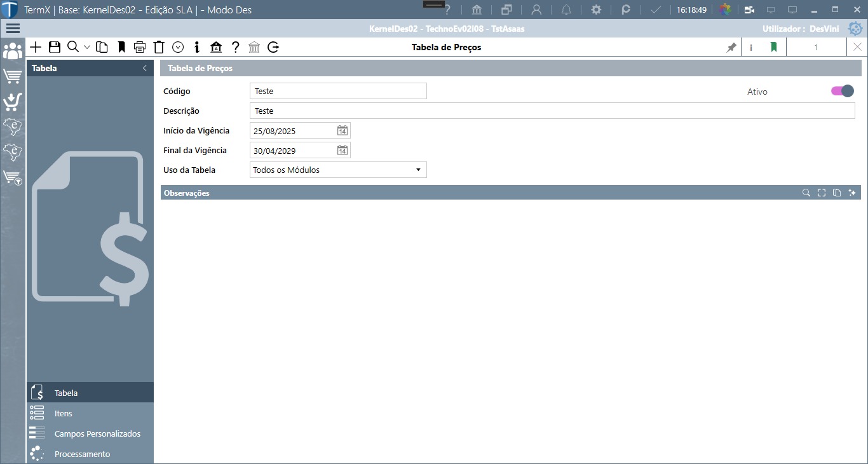Click the green bookmark icon

774,47
